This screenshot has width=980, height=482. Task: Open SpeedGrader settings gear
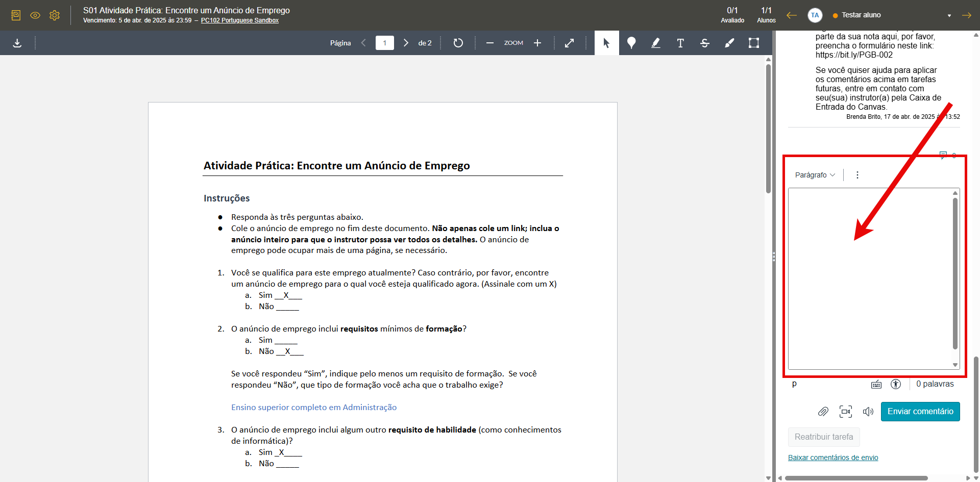(55, 15)
